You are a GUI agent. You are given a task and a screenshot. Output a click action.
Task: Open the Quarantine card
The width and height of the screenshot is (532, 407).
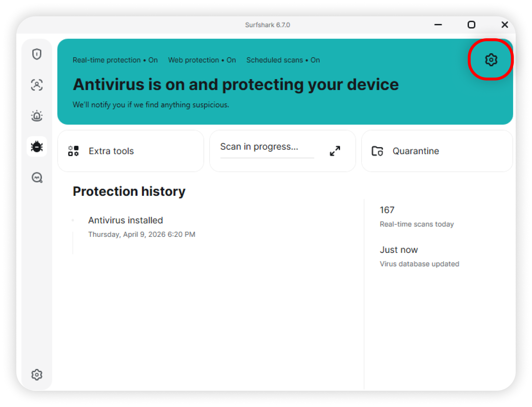point(437,151)
